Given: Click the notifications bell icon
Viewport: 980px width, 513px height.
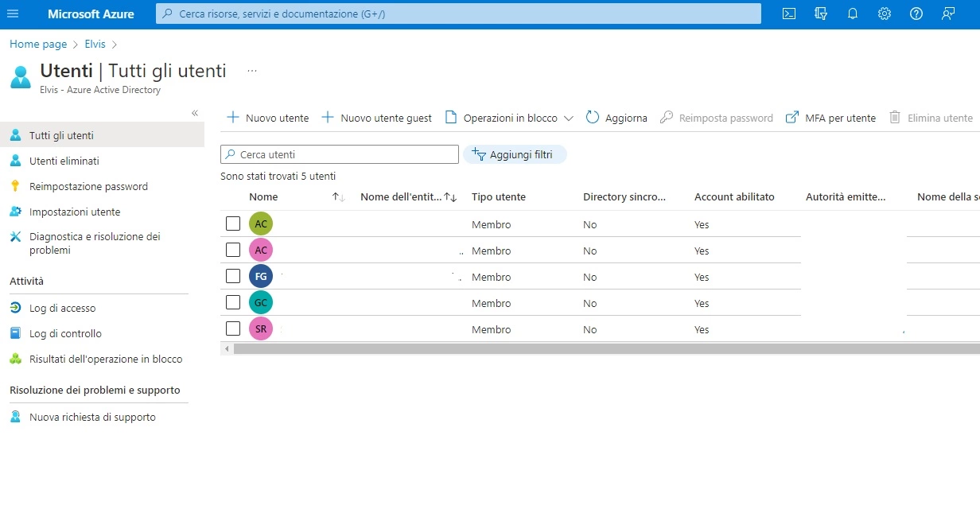Looking at the screenshot, I should click(x=852, y=14).
